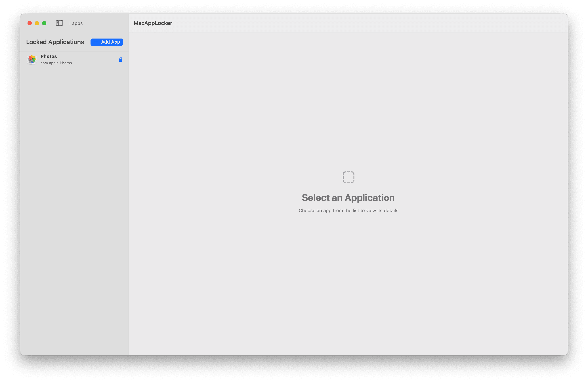Viewport: 588px width, 382px height.
Task: Expand the app list using the sidebar control
Action: 59,23
